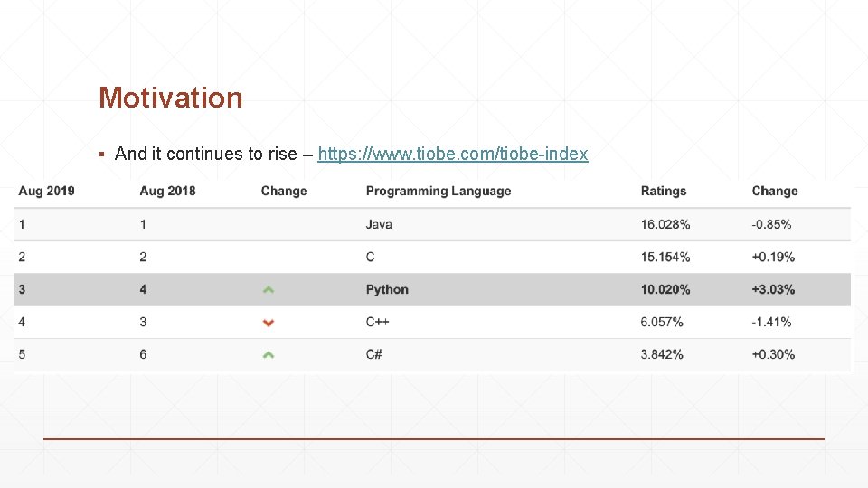Click the Aug 2019 column header
The height and width of the screenshot is (488, 868).
click(46, 192)
